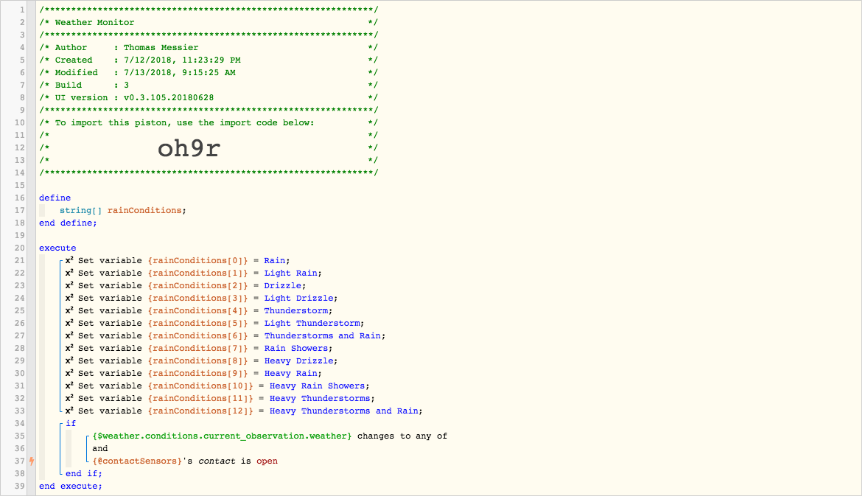Click line number 19 in the gutter
The height and width of the screenshot is (502, 868).
click(x=20, y=235)
